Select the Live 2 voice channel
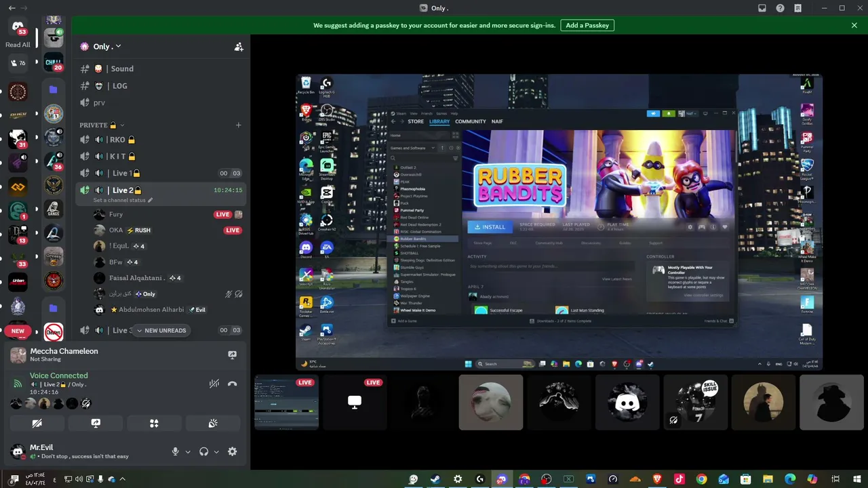Image resolution: width=868 pixels, height=488 pixels. point(160,190)
